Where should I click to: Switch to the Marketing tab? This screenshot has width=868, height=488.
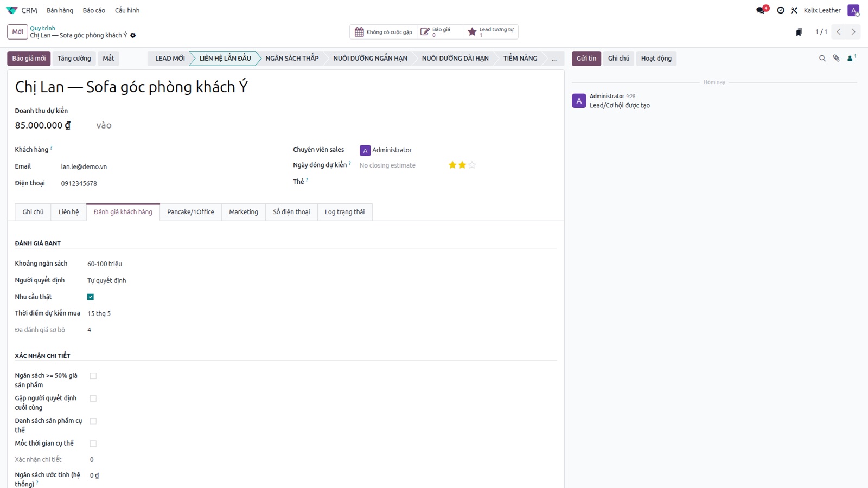(244, 212)
